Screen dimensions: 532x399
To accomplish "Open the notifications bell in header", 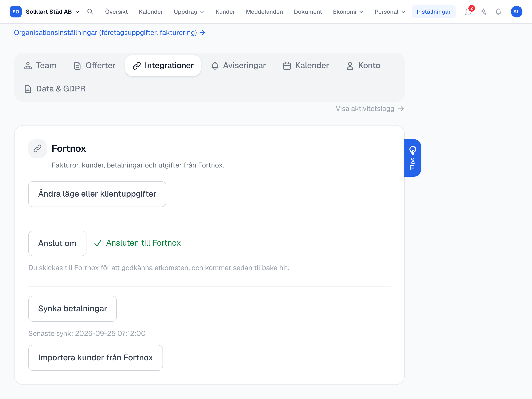I will [498, 12].
